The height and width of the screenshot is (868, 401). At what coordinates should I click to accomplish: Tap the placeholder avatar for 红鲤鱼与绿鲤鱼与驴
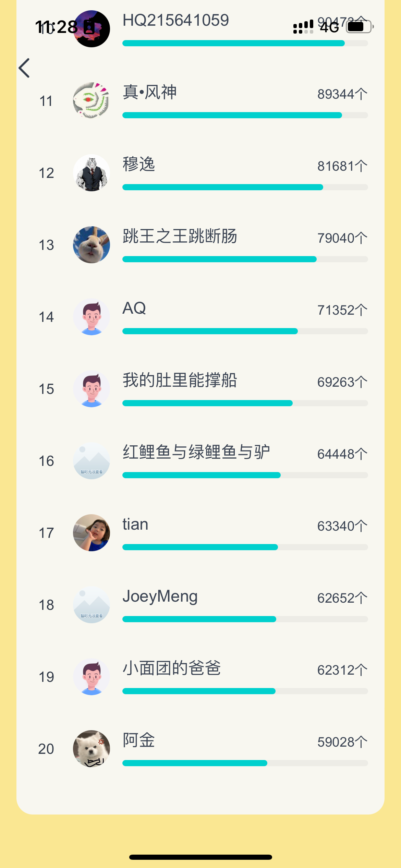coord(92,461)
